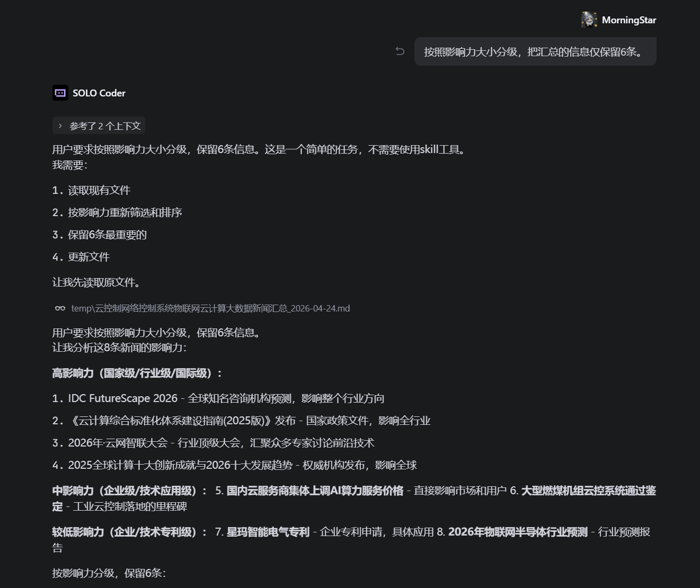The image size is (700, 588).
Task: Select the user message bubble about keeping 6条
Action: (x=535, y=52)
